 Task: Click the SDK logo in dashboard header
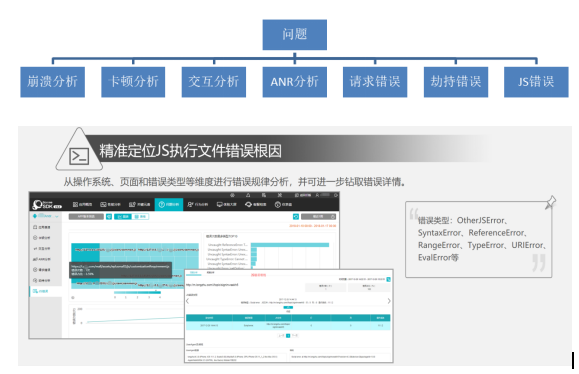click(47, 204)
